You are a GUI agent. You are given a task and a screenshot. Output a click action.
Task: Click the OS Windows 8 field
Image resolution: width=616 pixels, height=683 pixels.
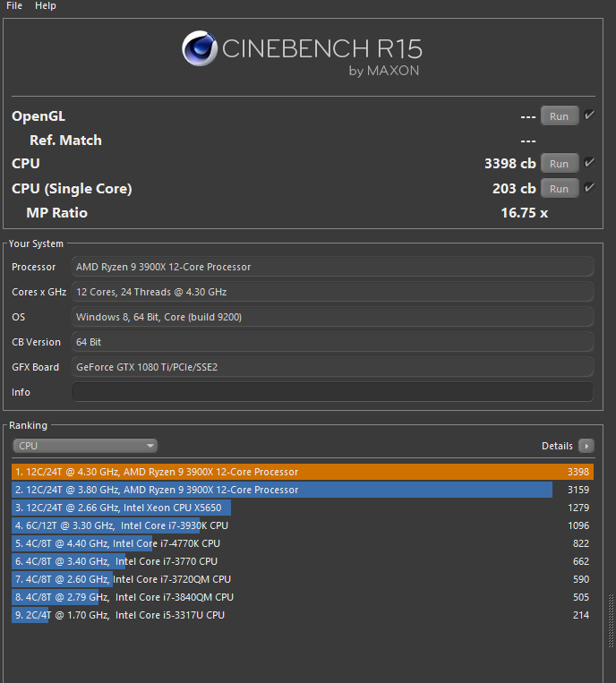coord(332,317)
